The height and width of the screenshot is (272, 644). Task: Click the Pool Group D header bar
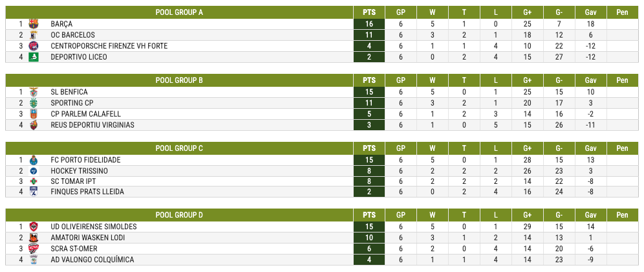point(180,215)
